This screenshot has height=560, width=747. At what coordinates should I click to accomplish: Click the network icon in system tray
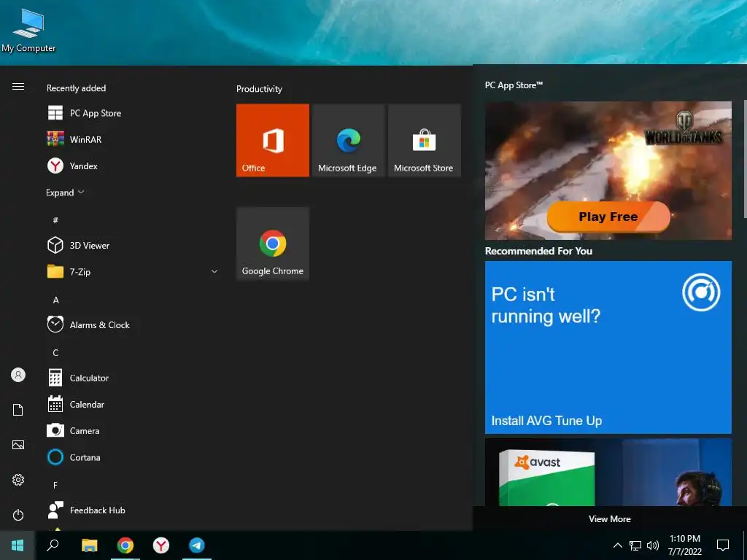click(635, 545)
